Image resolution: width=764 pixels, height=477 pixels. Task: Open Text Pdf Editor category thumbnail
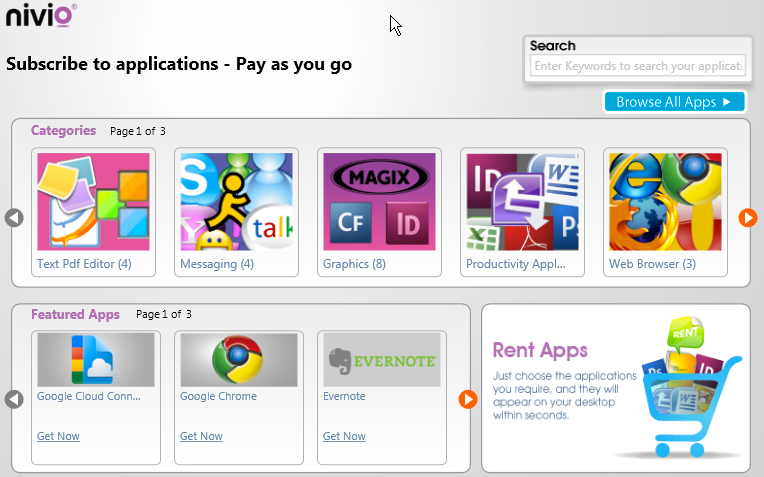pyautogui.click(x=94, y=202)
